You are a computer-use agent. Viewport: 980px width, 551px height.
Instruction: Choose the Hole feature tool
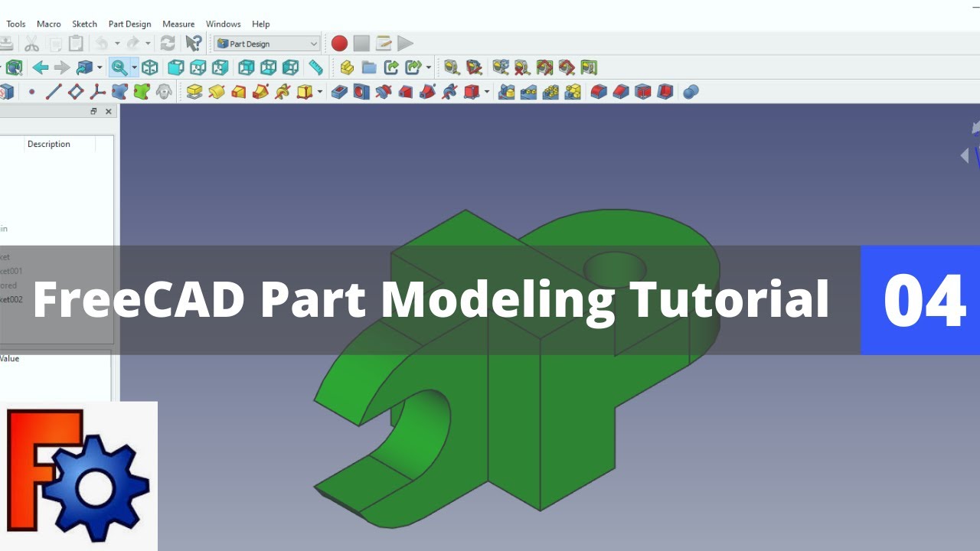(x=361, y=92)
